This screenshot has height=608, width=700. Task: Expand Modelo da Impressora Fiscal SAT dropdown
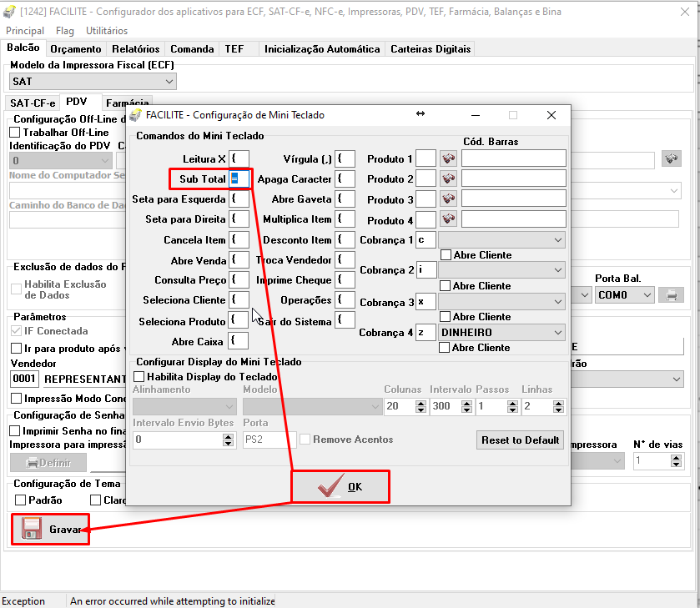coord(93,81)
